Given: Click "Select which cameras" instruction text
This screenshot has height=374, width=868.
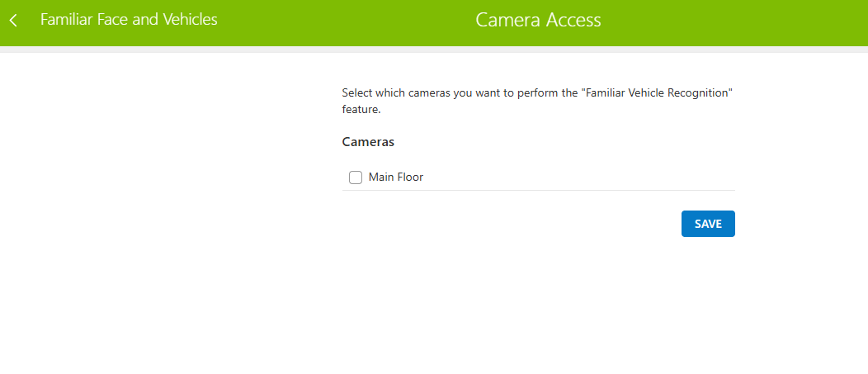Looking at the screenshot, I should point(396,92).
